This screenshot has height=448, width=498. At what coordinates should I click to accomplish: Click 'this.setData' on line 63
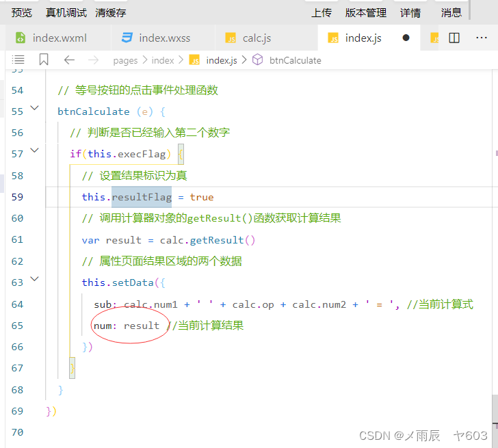click(x=118, y=282)
